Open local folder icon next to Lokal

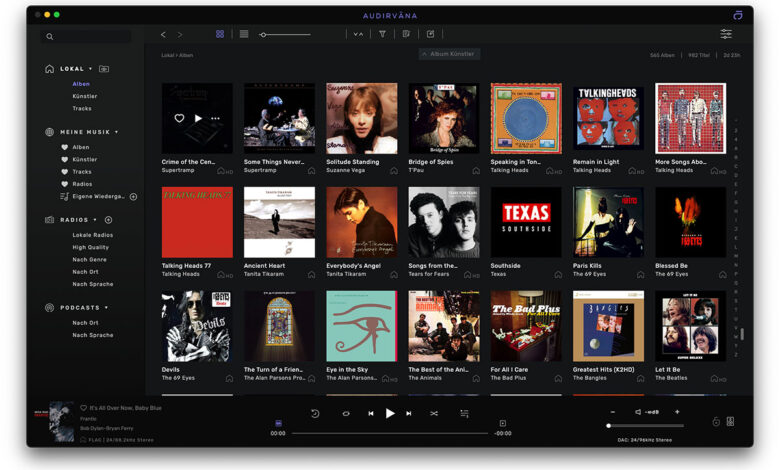click(x=104, y=69)
